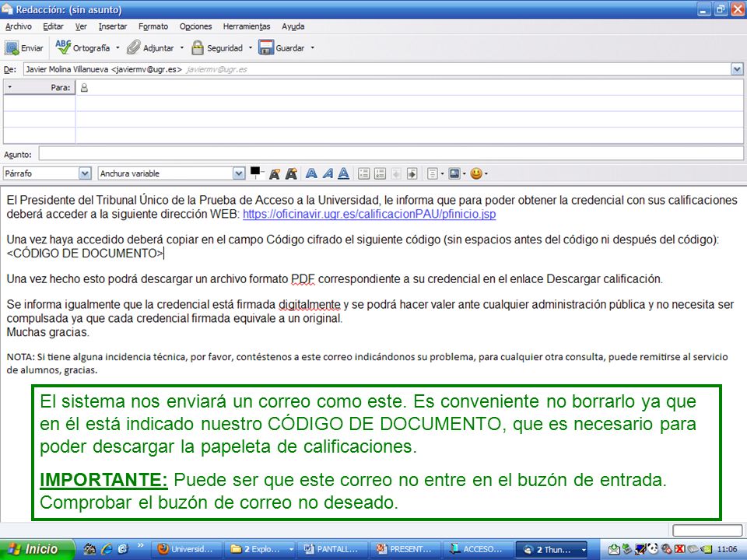Click the decrease indent icon
Image resolution: width=747 pixels, height=560 pixels.
(396, 173)
